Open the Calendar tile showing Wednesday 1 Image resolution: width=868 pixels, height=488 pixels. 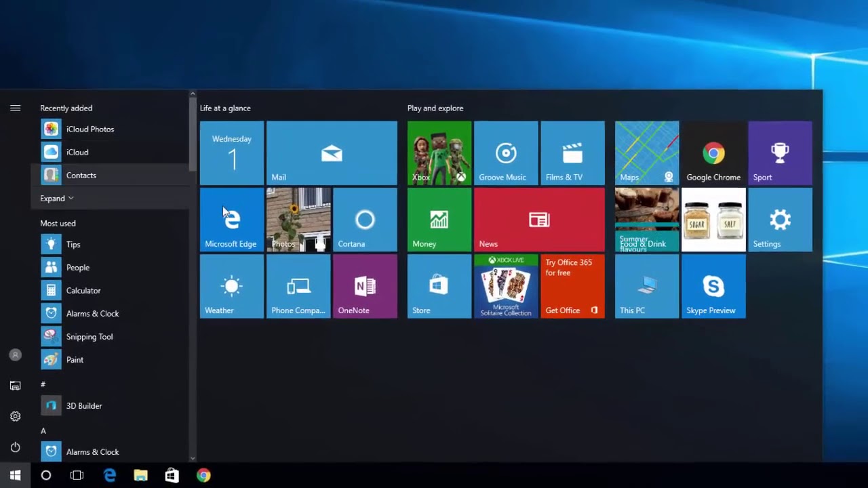tap(232, 153)
